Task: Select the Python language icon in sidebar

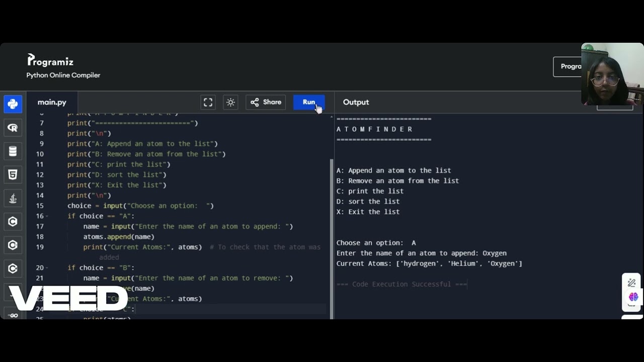Action: 13,104
